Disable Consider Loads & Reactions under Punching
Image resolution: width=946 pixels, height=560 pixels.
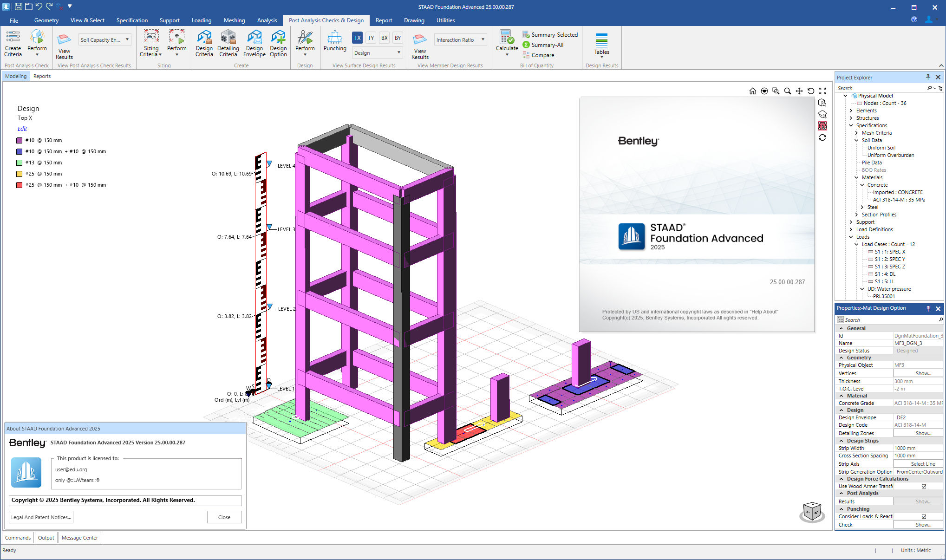(x=924, y=516)
